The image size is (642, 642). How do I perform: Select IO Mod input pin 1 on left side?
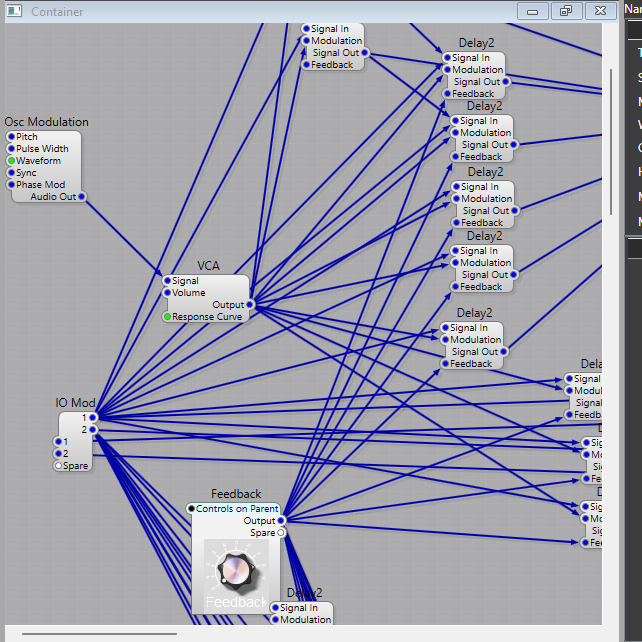click(x=58, y=441)
